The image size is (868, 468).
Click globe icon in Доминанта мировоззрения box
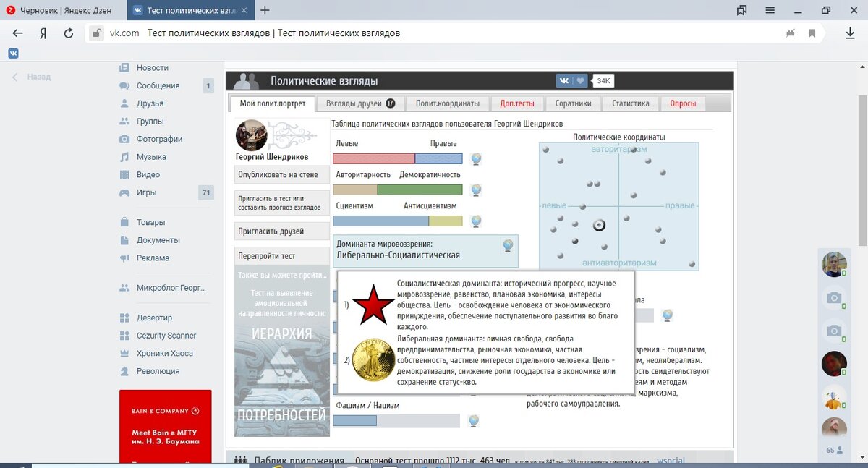tap(509, 246)
